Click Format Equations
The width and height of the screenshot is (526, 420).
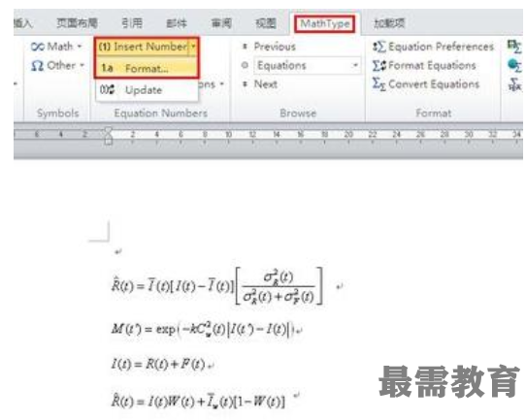424,65
